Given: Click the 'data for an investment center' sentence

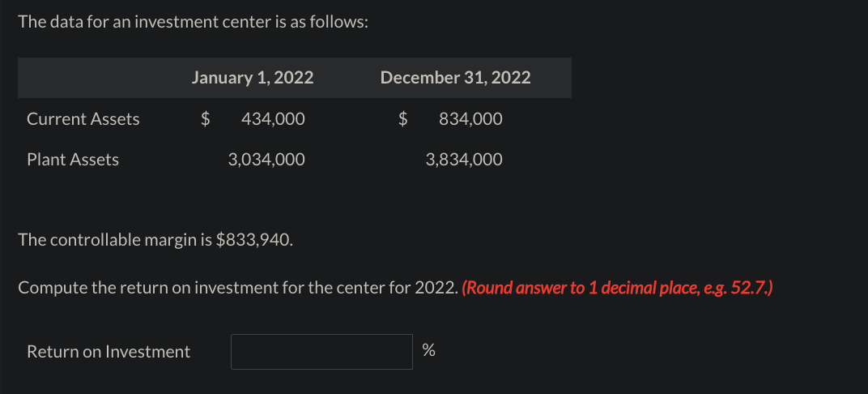Looking at the screenshot, I should [193, 22].
